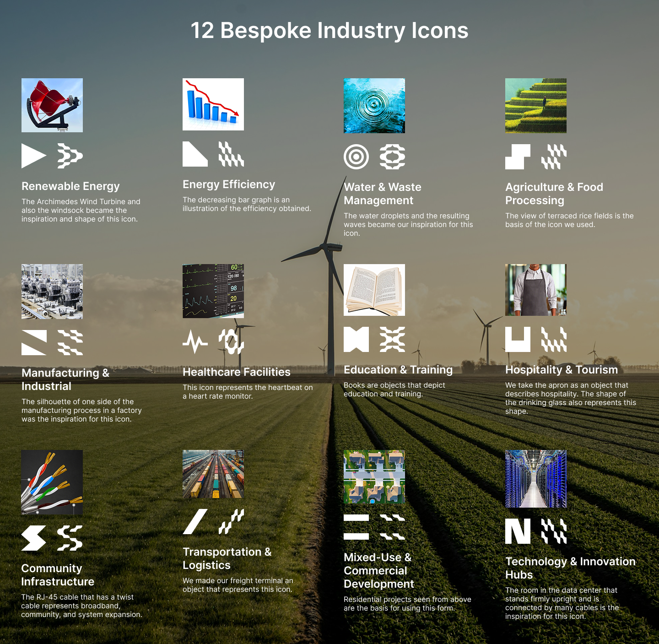
Task: Click the striped arrow Renewable Energy icon
Action: click(70, 156)
